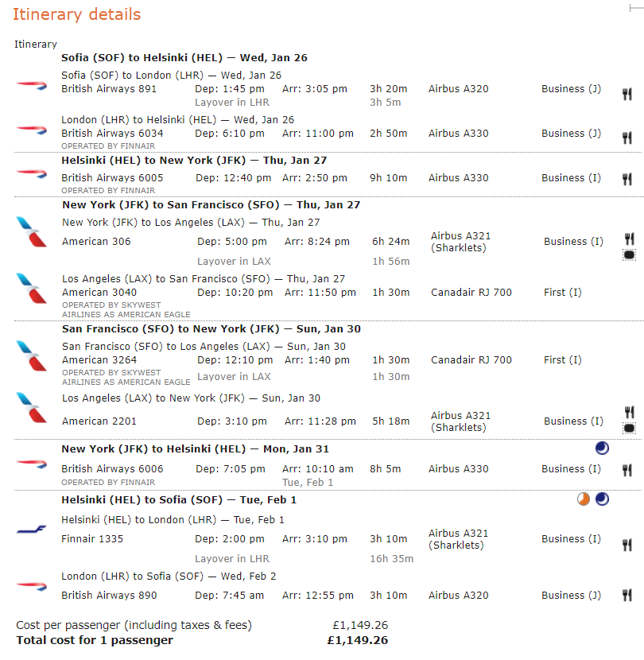Click the meal icon for British Airways 6006
This screenshot has height=660, width=644.
point(627,470)
